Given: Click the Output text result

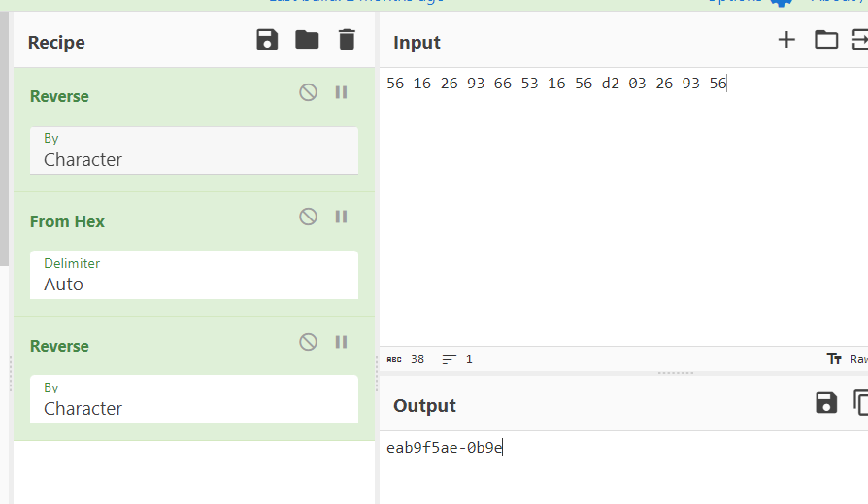Looking at the screenshot, I should pyautogui.click(x=445, y=448).
